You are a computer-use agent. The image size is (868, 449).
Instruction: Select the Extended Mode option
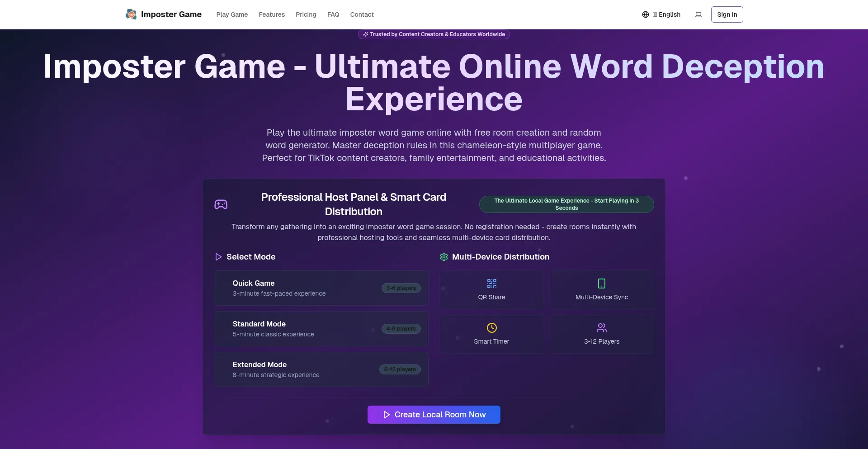point(321,369)
